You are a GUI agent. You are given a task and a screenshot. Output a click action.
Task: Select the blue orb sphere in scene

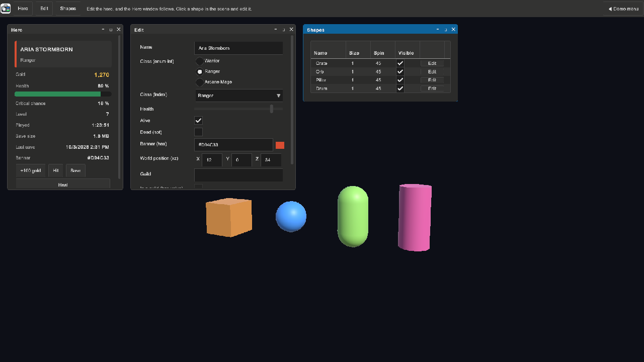pyautogui.click(x=291, y=217)
